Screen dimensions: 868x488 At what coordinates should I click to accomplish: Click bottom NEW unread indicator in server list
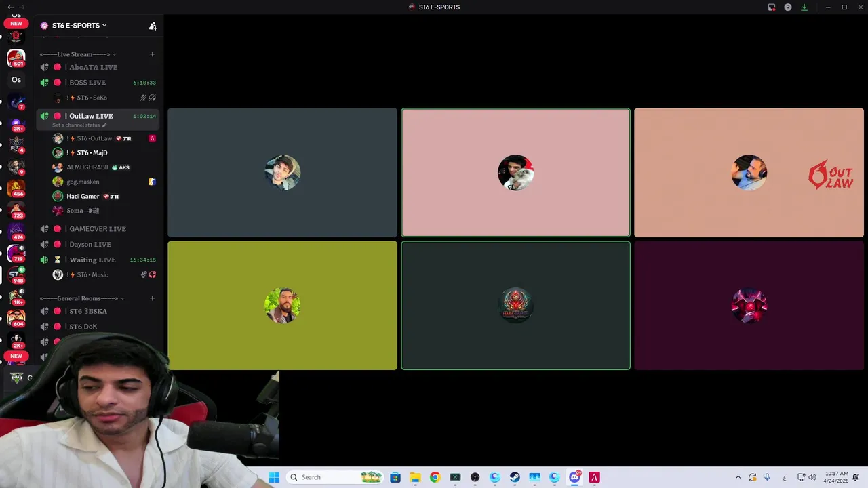(x=16, y=356)
